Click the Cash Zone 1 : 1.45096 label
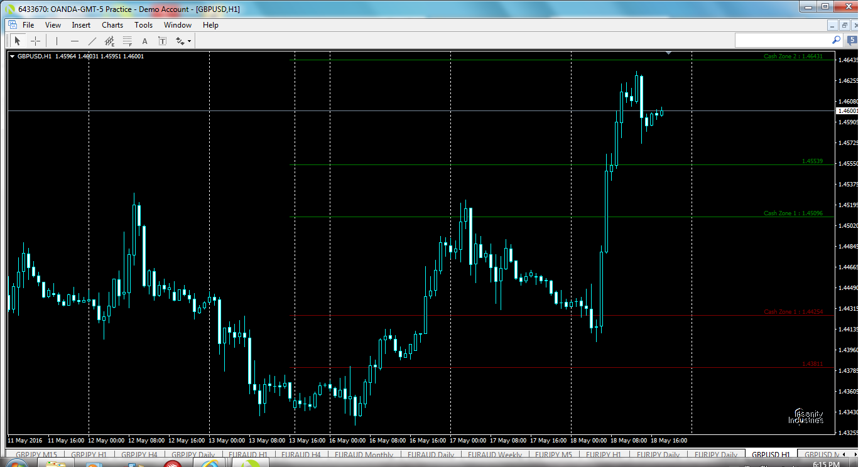The height and width of the screenshot is (467, 868). click(x=793, y=213)
